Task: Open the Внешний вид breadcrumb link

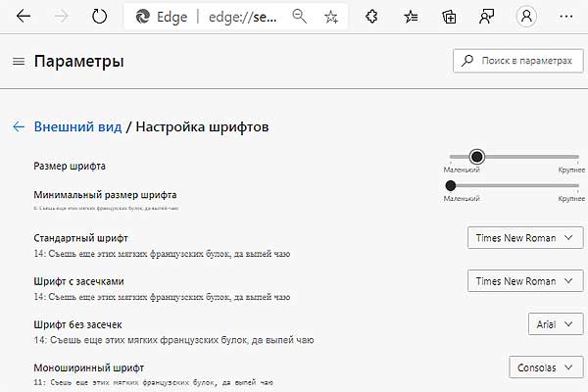Action: (x=77, y=126)
